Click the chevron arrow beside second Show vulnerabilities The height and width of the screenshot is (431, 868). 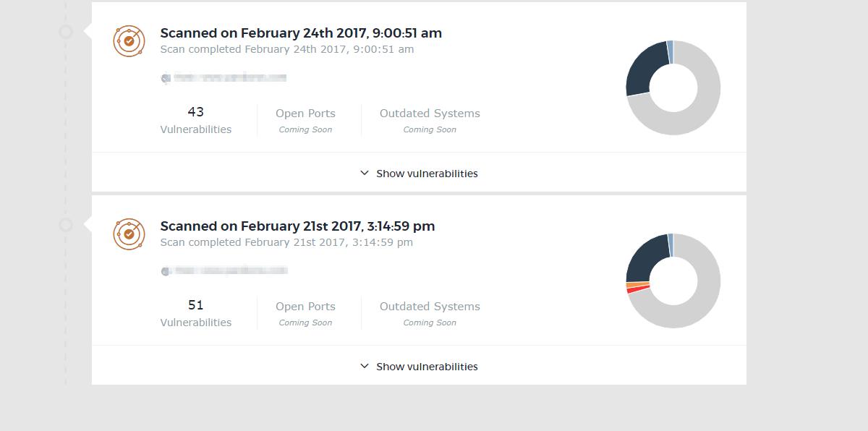[x=365, y=367]
